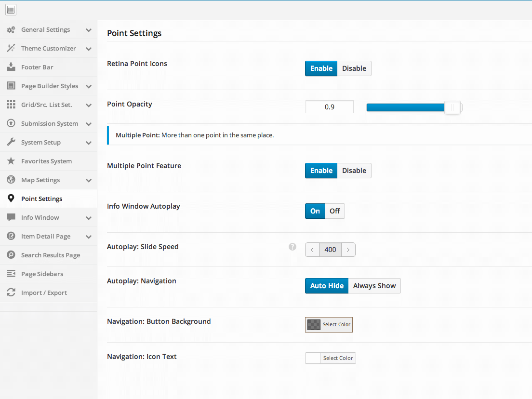The height and width of the screenshot is (399, 532).
Task: Click the sidebar collapse icon at top left
Action: pyautogui.click(x=11, y=10)
